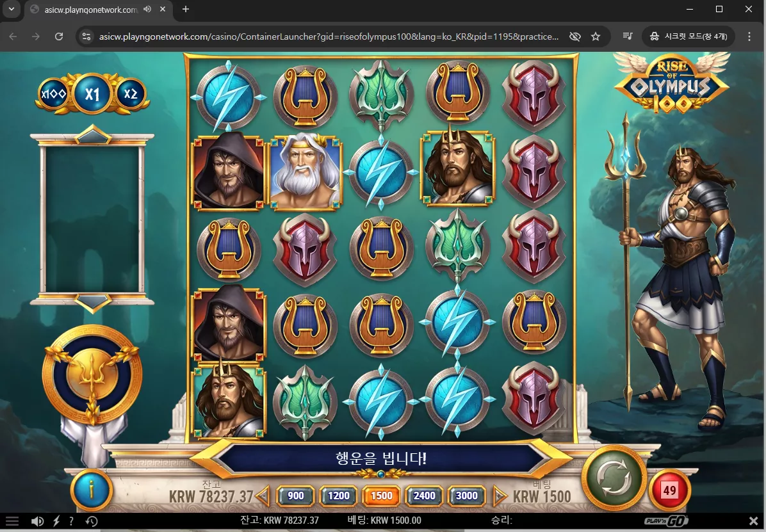Increase bet with the right arrow
Viewport: 766px width, 532px height.
point(500,496)
